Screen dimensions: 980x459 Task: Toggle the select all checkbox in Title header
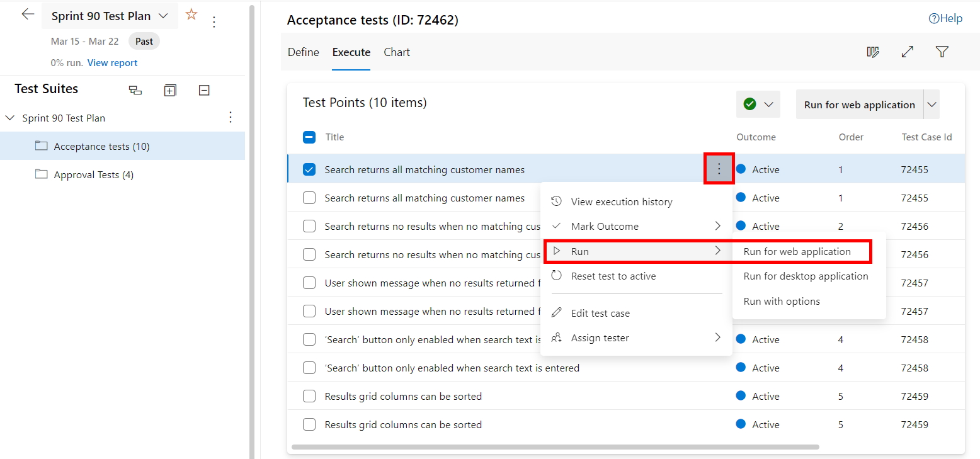coord(309,137)
